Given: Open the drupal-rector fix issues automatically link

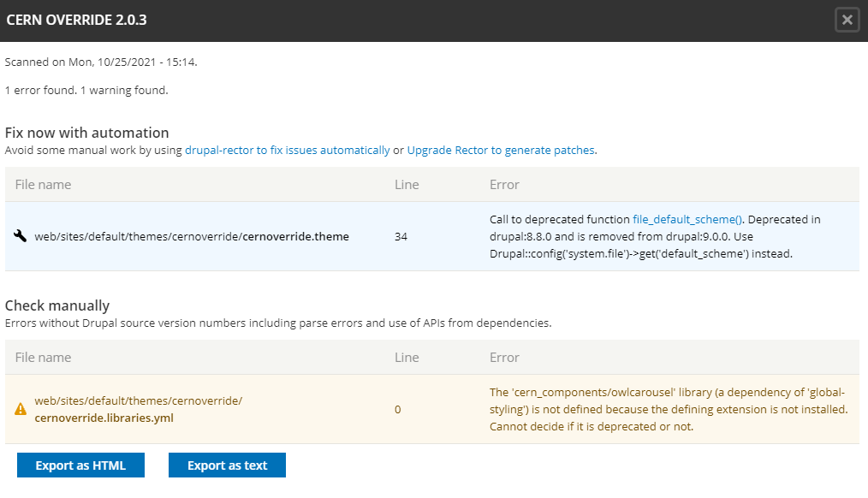Looking at the screenshot, I should pyautogui.click(x=288, y=150).
